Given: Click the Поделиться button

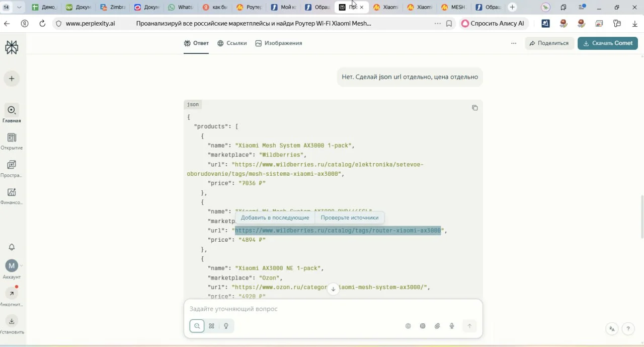Looking at the screenshot, I should click(549, 43).
